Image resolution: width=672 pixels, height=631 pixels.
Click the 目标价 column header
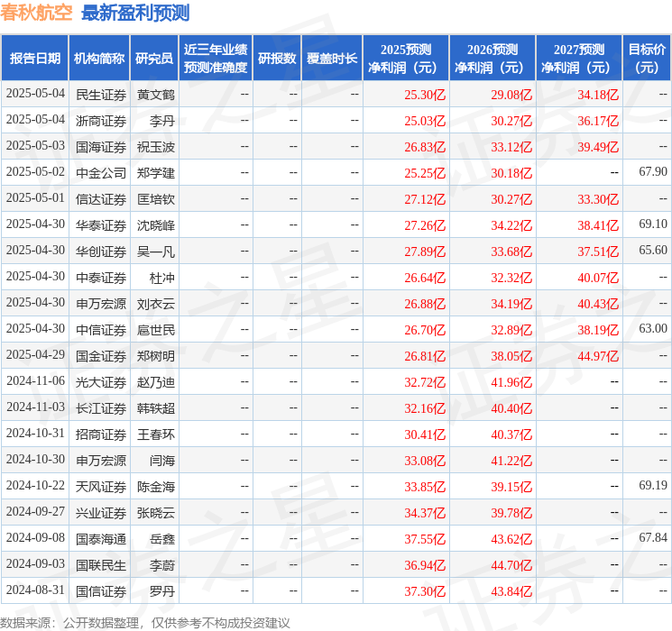[647, 59]
